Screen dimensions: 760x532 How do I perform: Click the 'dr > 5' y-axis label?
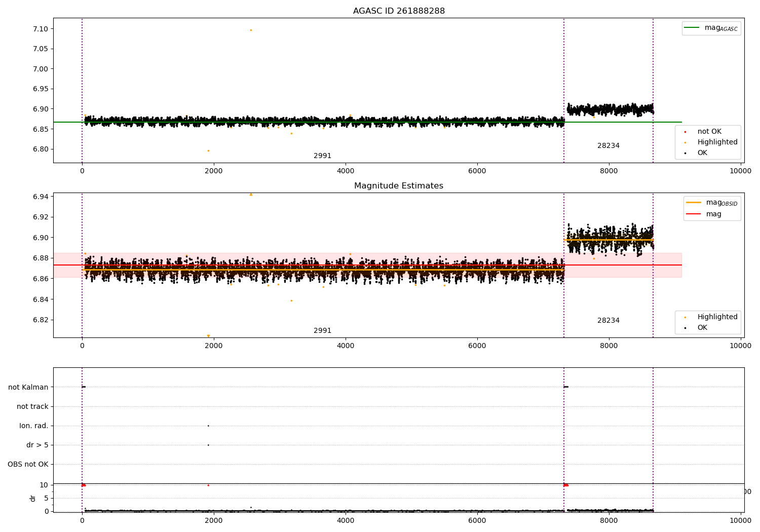pos(37,445)
